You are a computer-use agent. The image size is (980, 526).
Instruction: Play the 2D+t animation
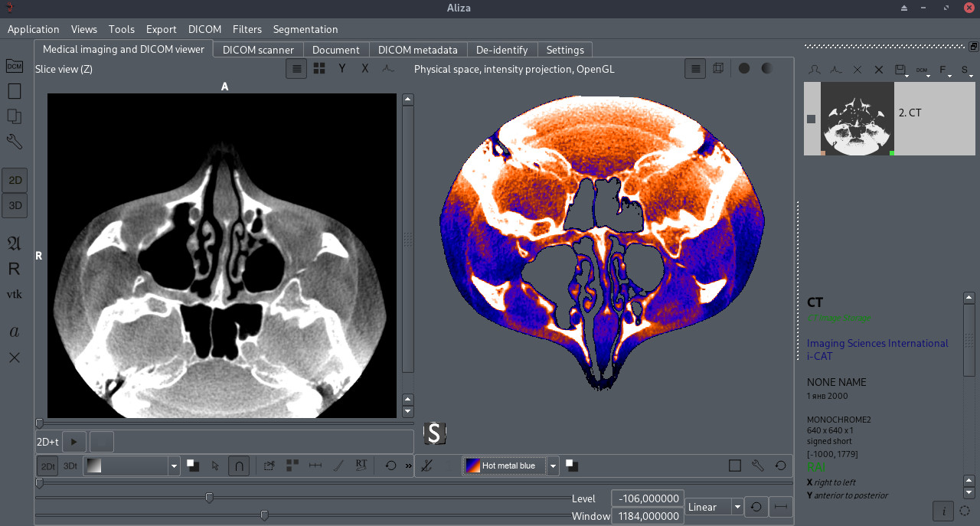click(74, 442)
